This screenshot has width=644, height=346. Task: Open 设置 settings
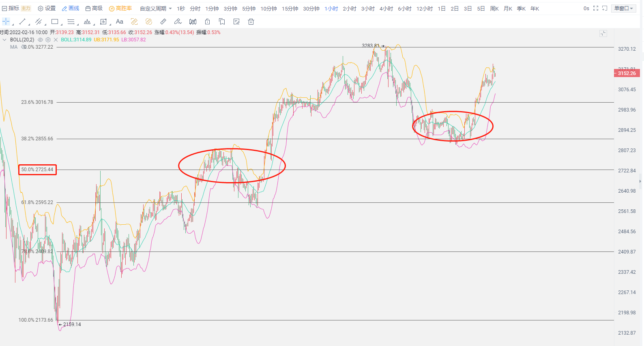pyautogui.click(x=47, y=8)
